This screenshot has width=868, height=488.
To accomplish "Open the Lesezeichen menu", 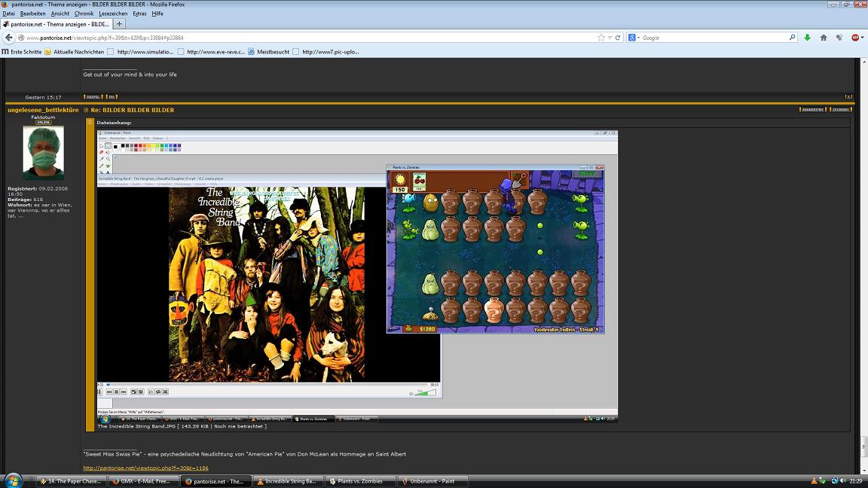I will point(113,14).
